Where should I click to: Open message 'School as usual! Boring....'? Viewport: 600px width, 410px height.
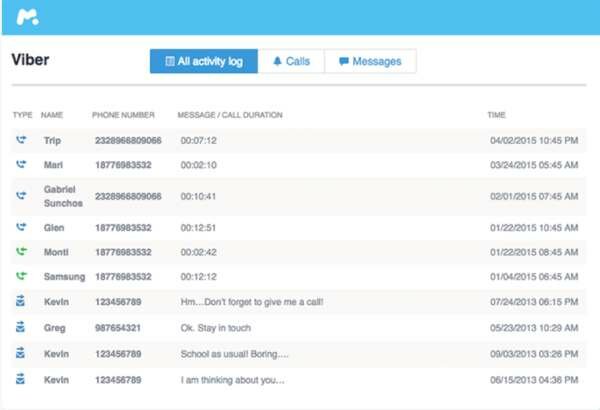235,354
